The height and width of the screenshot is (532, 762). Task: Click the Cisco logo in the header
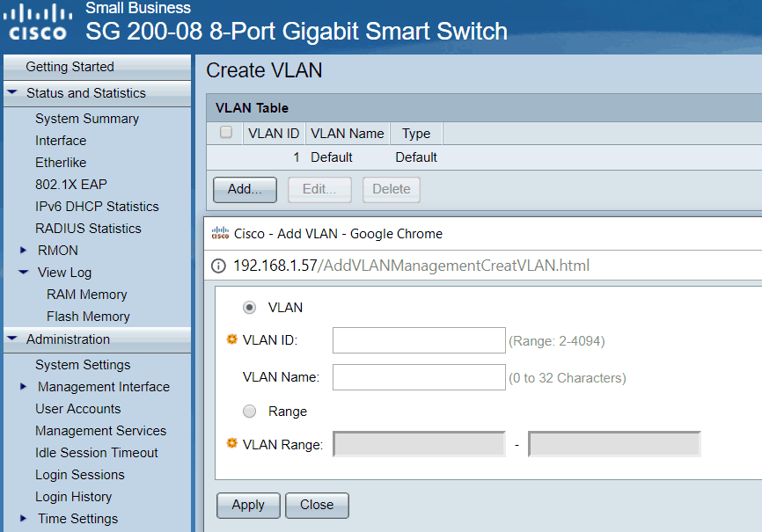[38, 24]
